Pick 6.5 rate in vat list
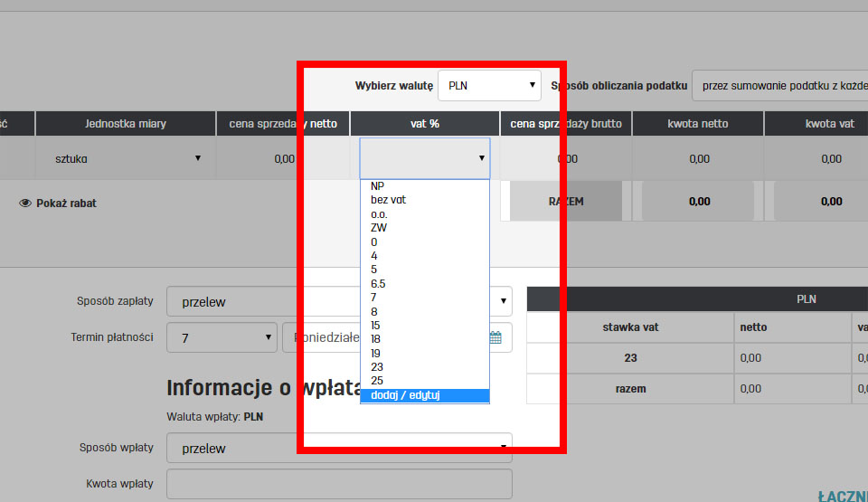868x502 pixels. pyautogui.click(x=425, y=284)
